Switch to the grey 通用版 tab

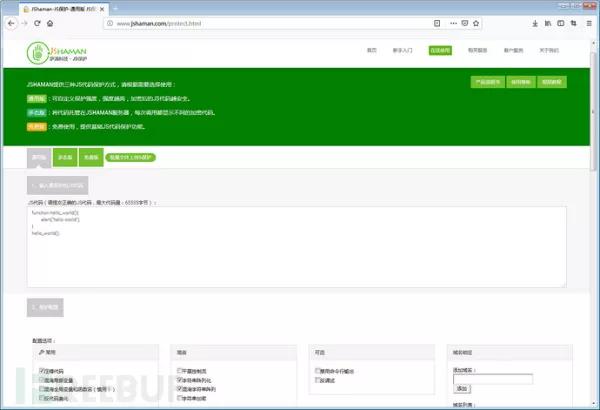point(39,157)
